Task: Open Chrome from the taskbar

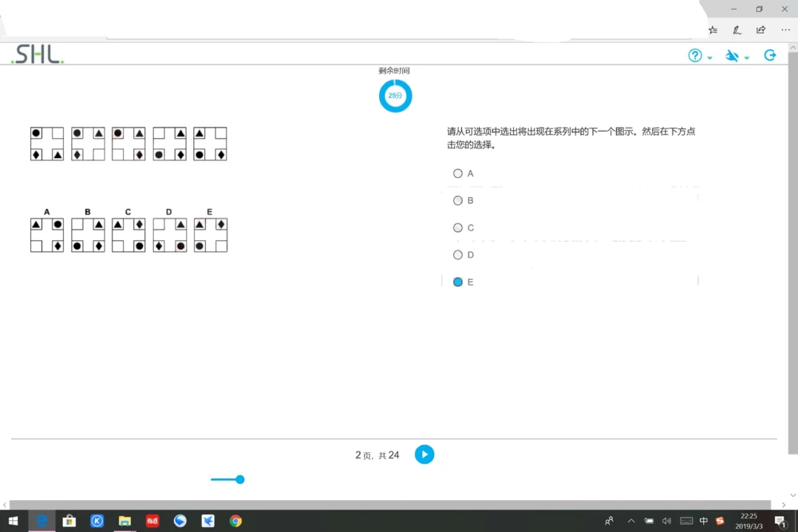Action: [235, 521]
